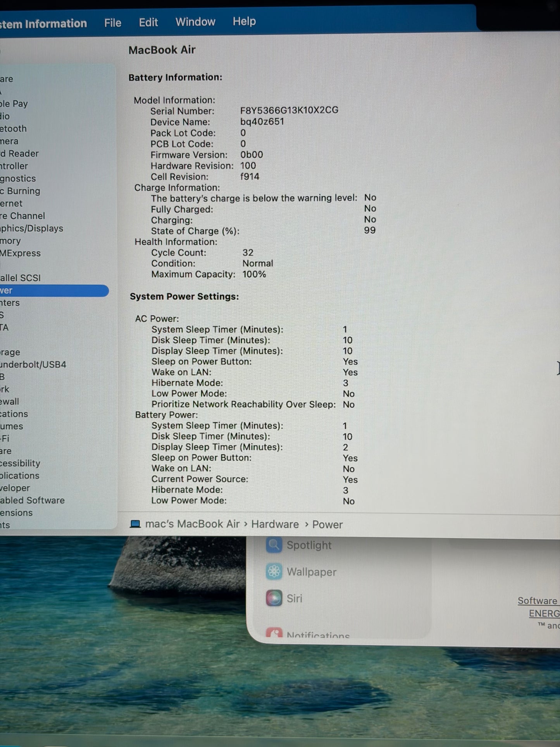The width and height of the screenshot is (560, 747).
Task: Click the cell revision value f914
Action: pos(250,176)
